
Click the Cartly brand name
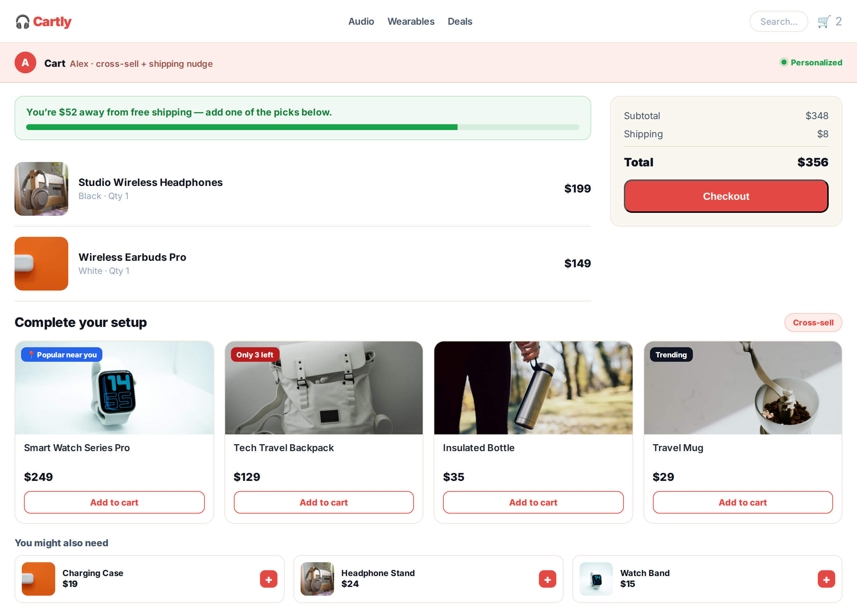(x=52, y=21)
